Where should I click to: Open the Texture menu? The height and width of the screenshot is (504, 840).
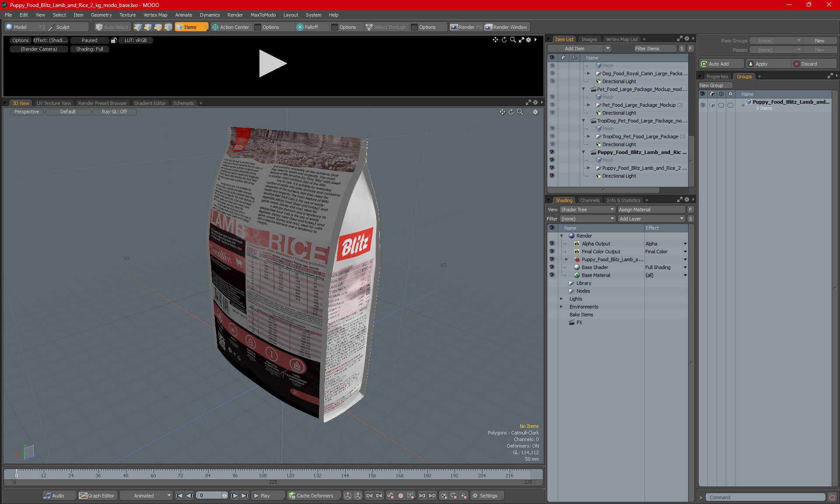[127, 15]
